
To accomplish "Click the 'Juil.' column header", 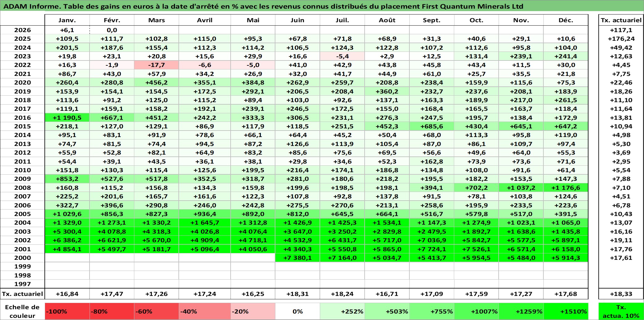I will click(x=342, y=20).
